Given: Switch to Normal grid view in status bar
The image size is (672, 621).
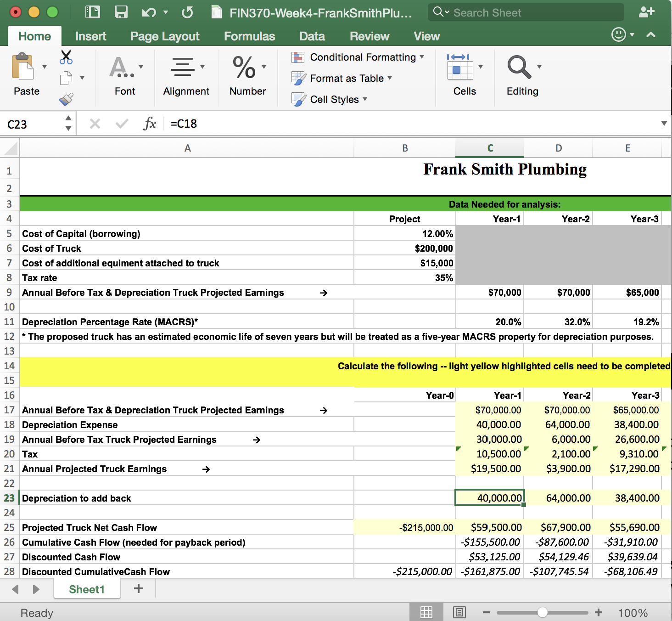Looking at the screenshot, I should pyautogui.click(x=426, y=612).
